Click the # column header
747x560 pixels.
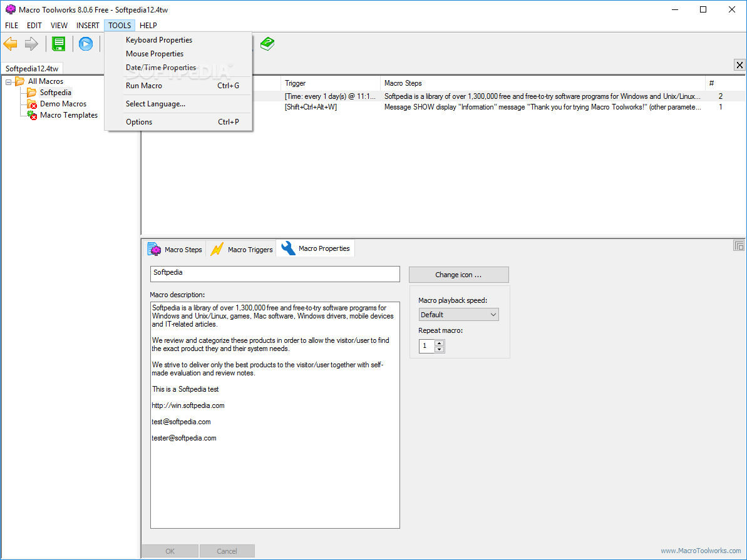point(724,83)
